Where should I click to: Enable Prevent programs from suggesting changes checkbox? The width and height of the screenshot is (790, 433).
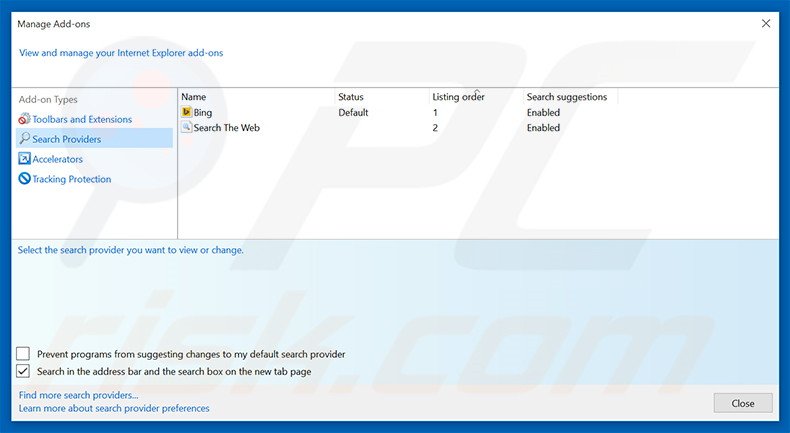point(23,354)
